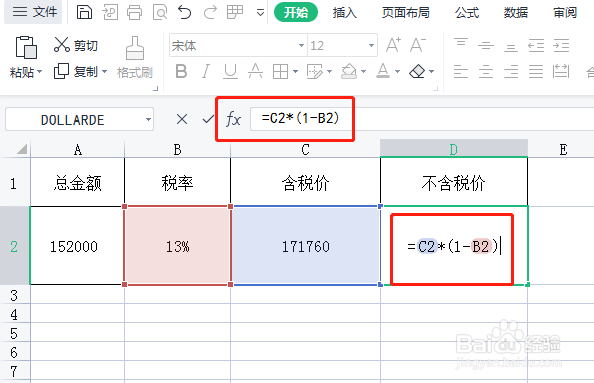Toggle strikethrough text icon

coord(255,71)
